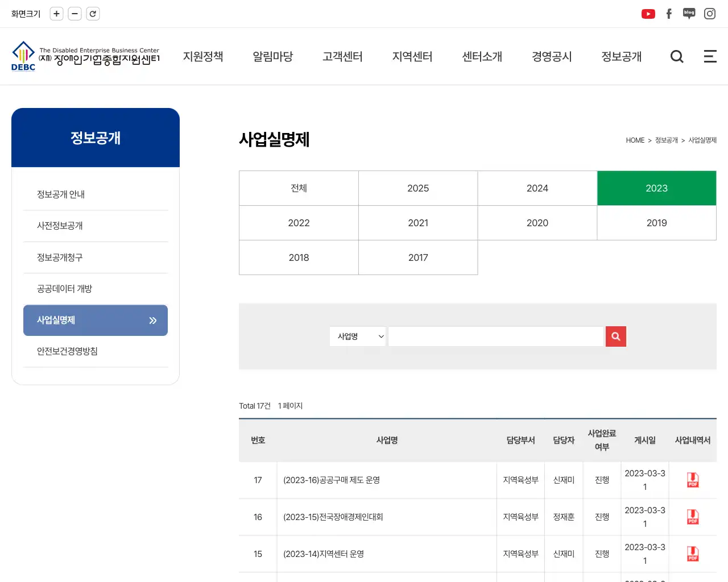728x582 pixels.
Task: Select the 2017 year tab
Action: click(418, 257)
